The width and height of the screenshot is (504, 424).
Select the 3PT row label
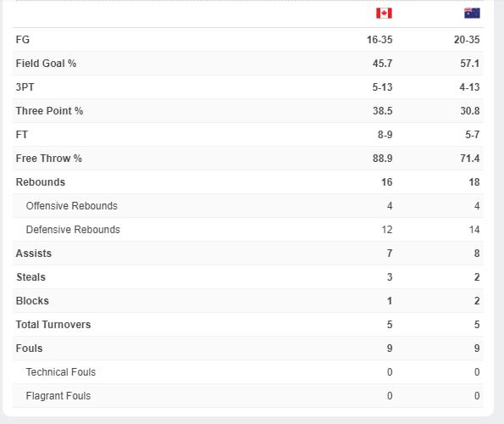click(25, 87)
